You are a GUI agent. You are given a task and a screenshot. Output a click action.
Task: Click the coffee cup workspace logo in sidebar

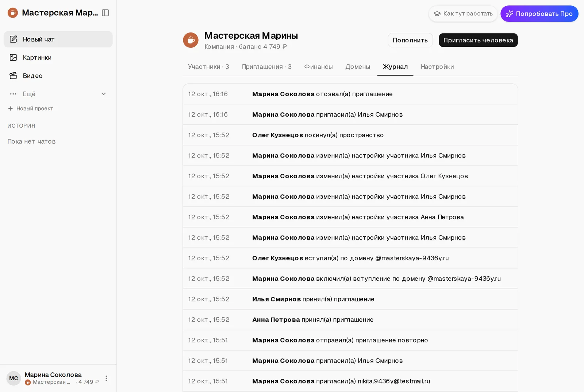pyautogui.click(x=13, y=13)
